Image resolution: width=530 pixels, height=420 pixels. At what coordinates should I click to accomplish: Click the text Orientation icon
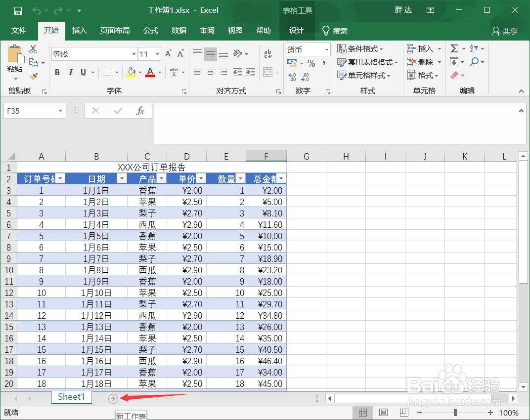(x=238, y=54)
